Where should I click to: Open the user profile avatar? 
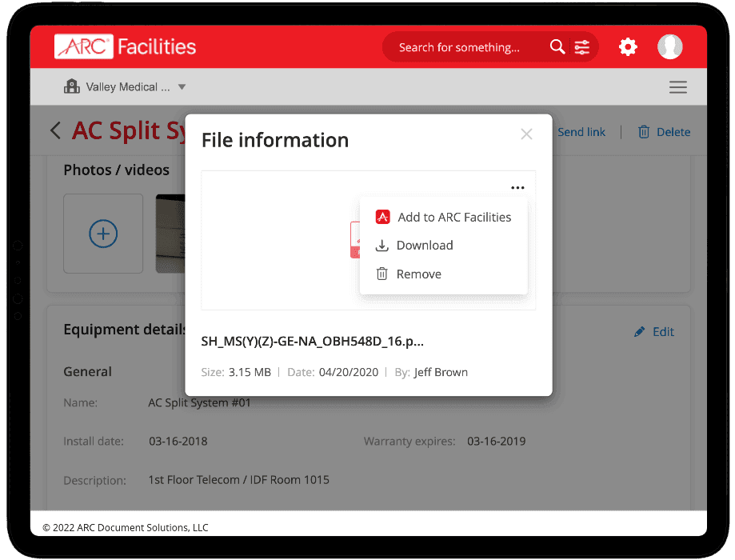tap(670, 46)
